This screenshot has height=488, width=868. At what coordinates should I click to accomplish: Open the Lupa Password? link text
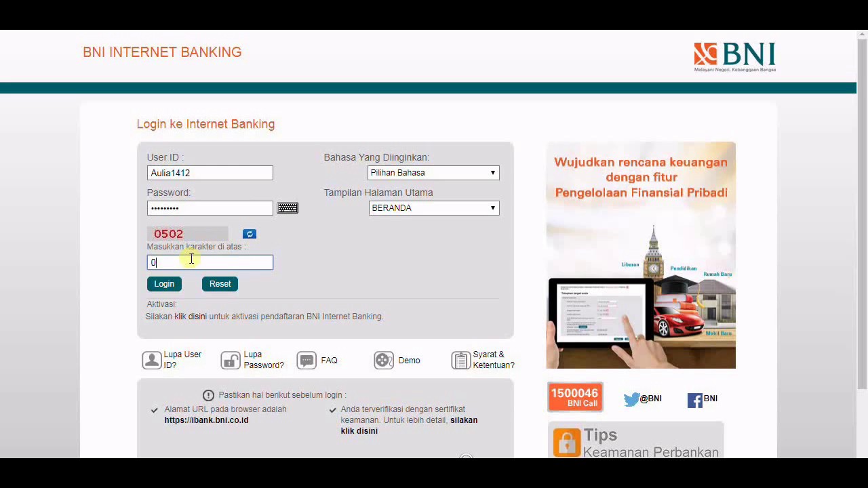pos(264,360)
